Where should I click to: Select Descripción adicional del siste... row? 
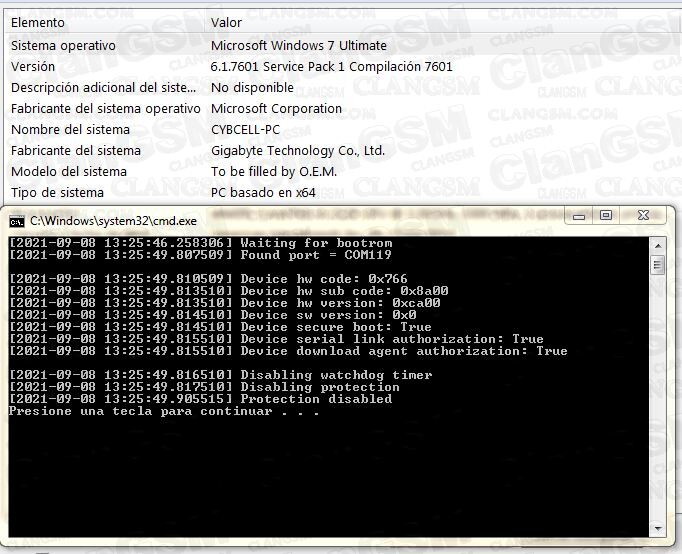coord(341,87)
